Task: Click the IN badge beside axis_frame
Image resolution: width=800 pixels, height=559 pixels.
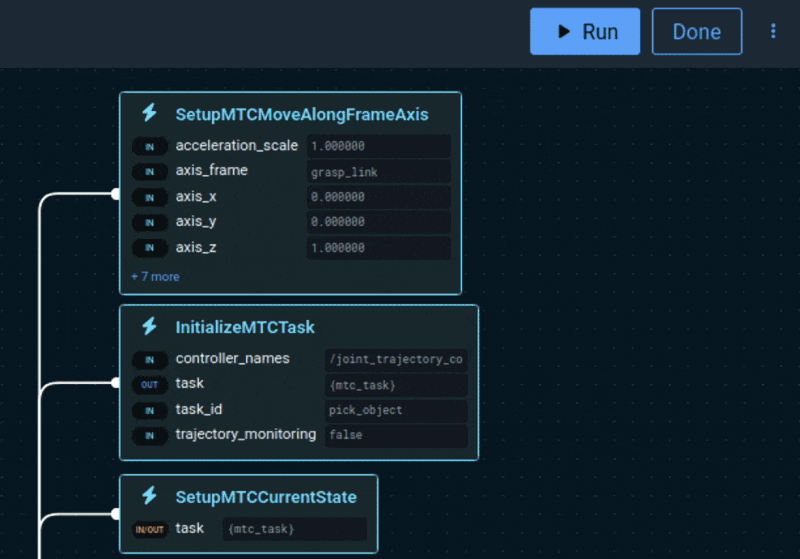Action: 149,171
